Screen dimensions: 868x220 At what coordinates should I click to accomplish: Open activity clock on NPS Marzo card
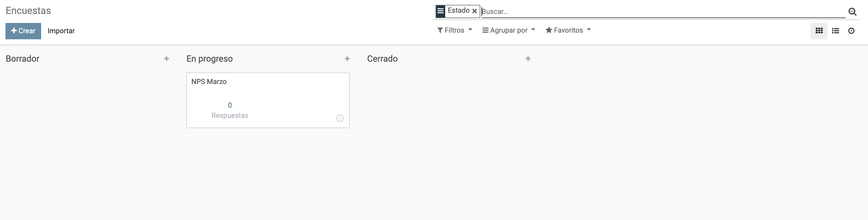coord(340,118)
